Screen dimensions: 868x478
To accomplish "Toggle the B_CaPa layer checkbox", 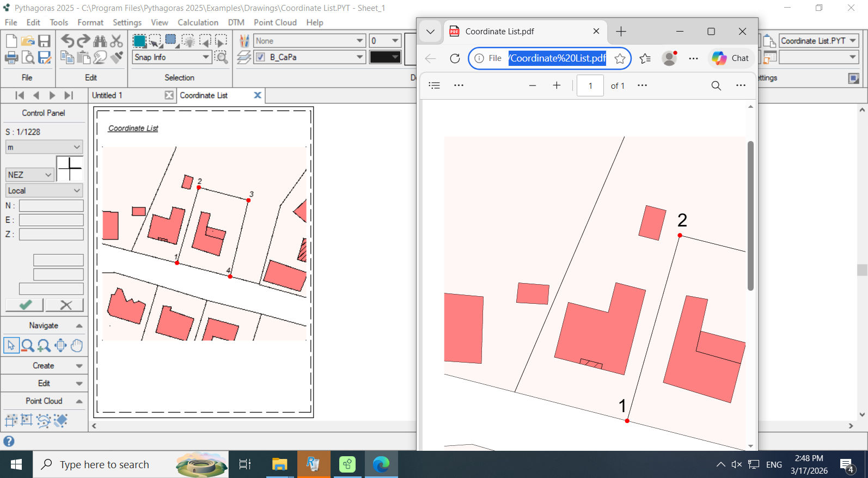I will [260, 57].
